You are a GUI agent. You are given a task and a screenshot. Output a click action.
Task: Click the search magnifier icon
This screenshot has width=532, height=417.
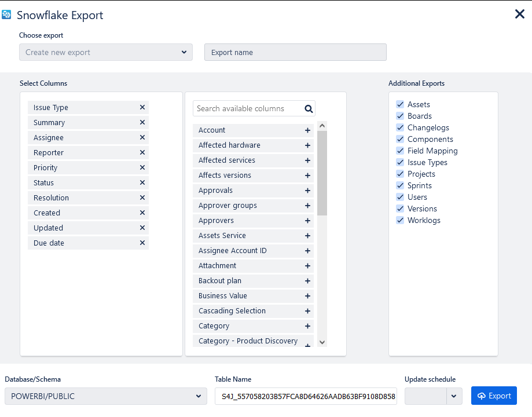[x=309, y=108]
